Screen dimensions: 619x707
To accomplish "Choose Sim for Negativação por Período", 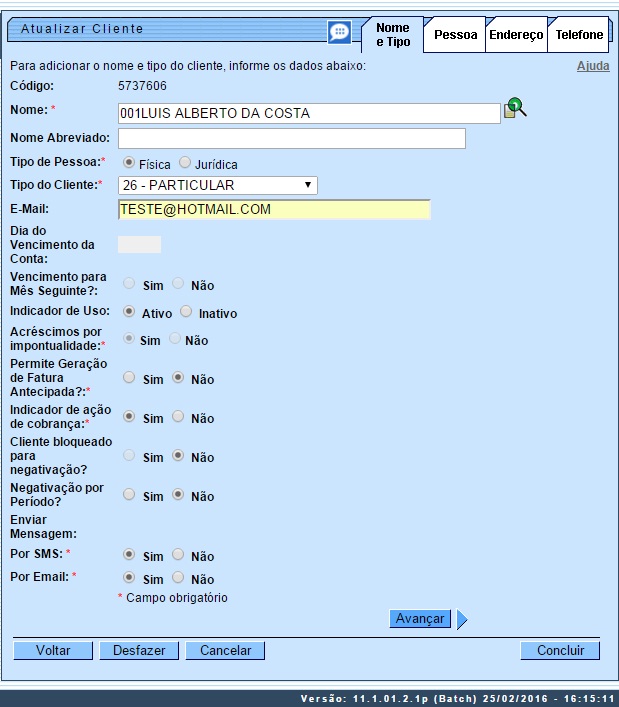I will point(129,495).
